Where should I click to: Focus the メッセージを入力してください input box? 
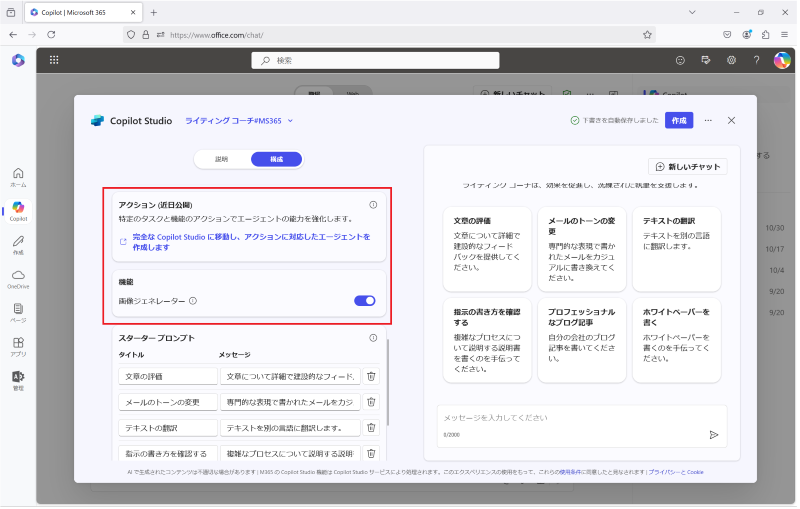point(584,427)
